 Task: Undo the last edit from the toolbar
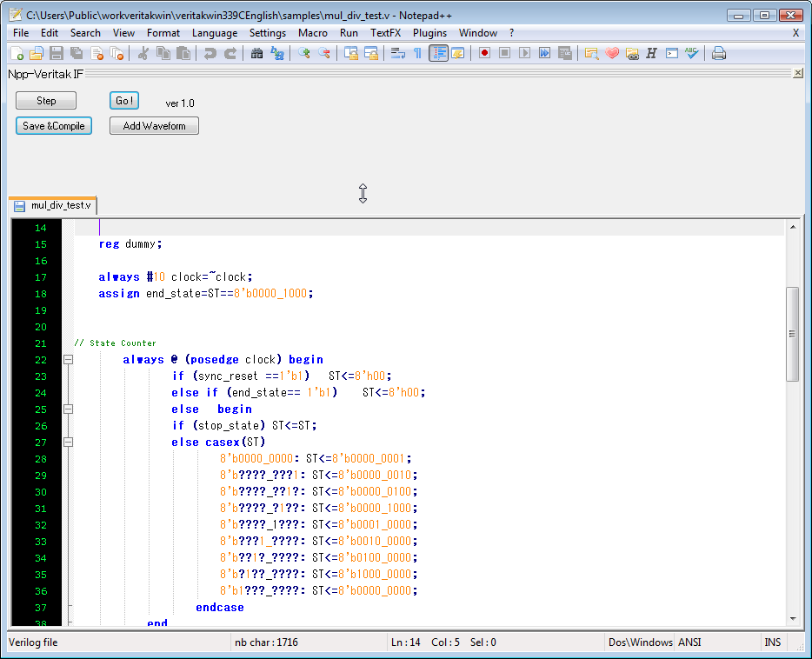(210, 53)
